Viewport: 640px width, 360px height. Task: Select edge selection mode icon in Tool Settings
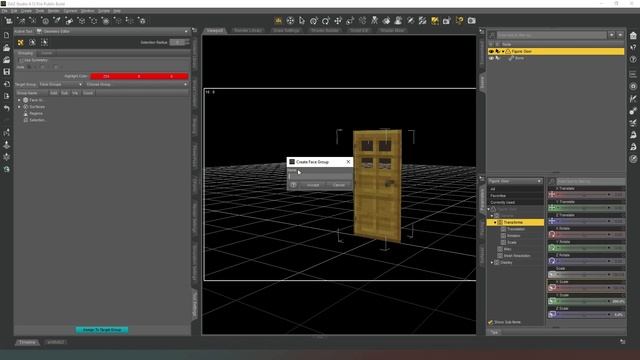[x=32, y=42]
